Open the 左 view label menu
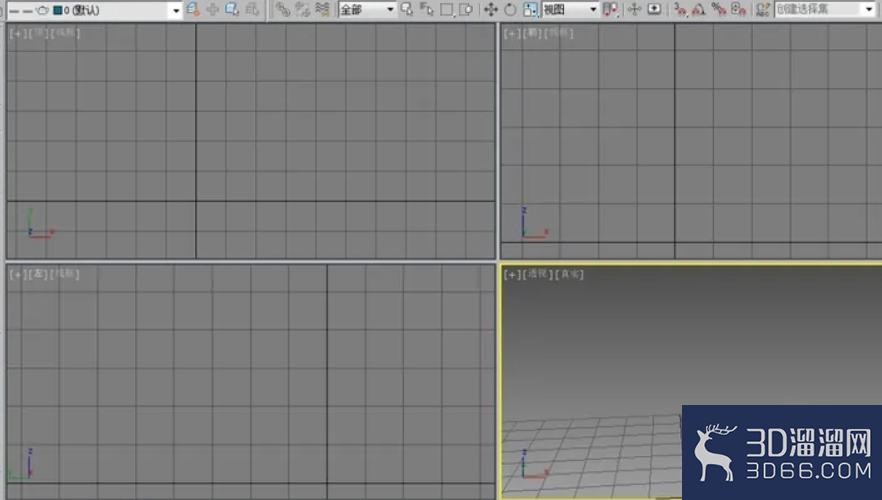 [x=38, y=274]
